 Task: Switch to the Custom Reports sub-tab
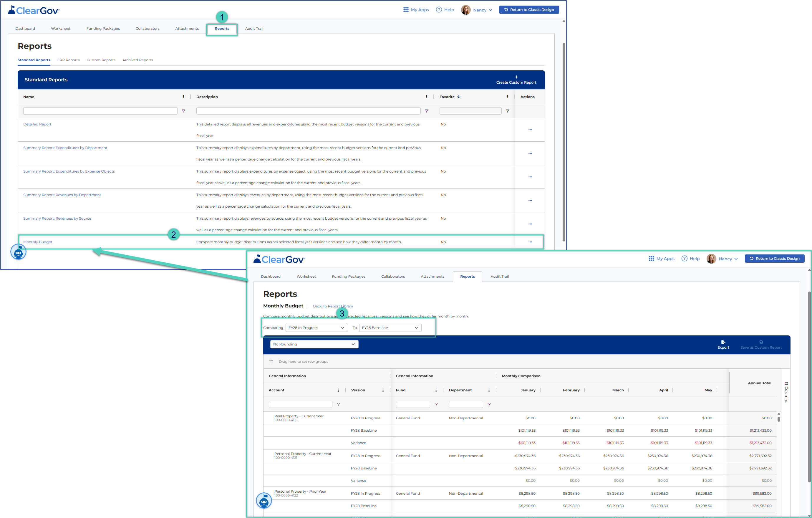pyautogui.click(x=101, y=60)
